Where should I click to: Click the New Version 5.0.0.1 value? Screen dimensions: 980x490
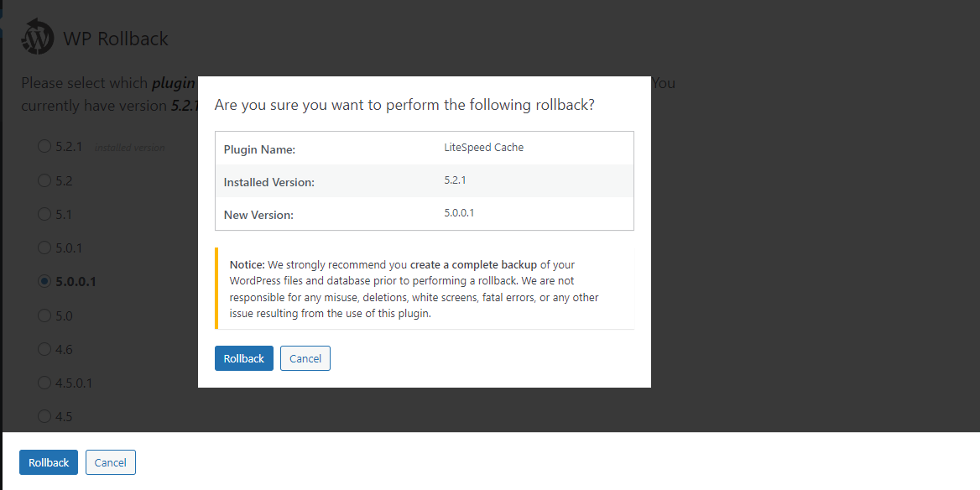459,213
